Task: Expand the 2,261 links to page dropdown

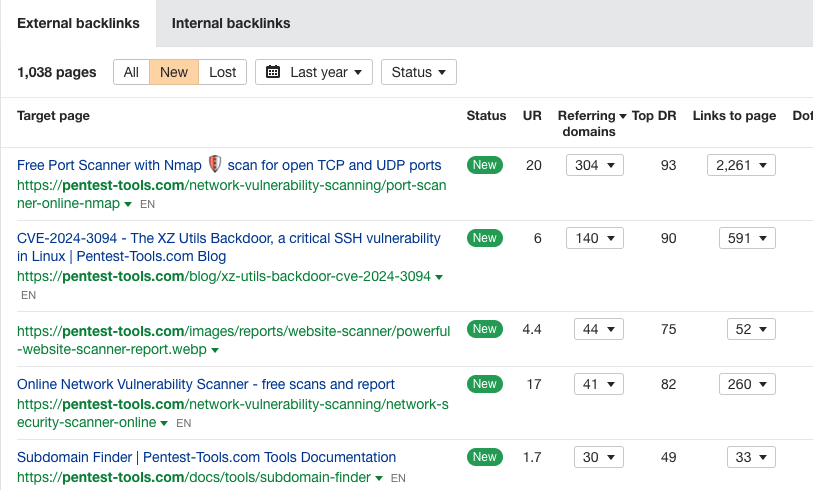Action: pos(741,165)
